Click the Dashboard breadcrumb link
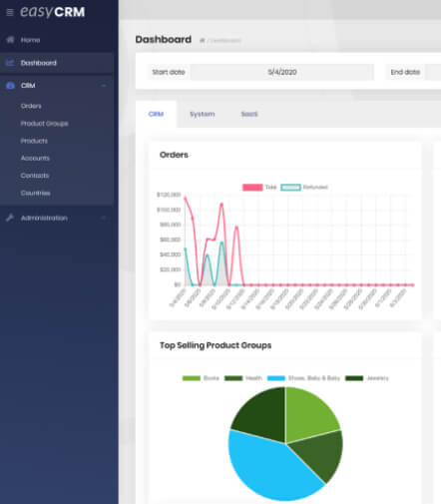This screenshot has height=504, width=441. click(x=225, y=41)
